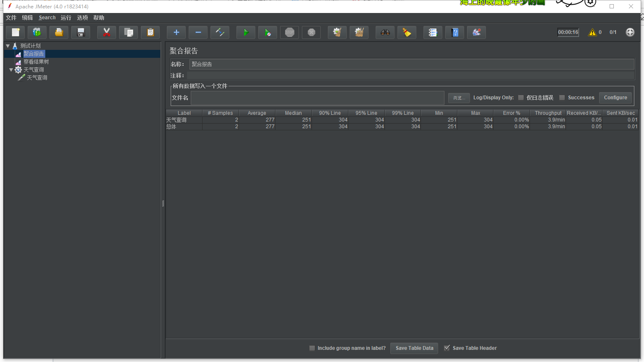
Task: Click the Stop test icon
Action: click(x=290, y=32)
